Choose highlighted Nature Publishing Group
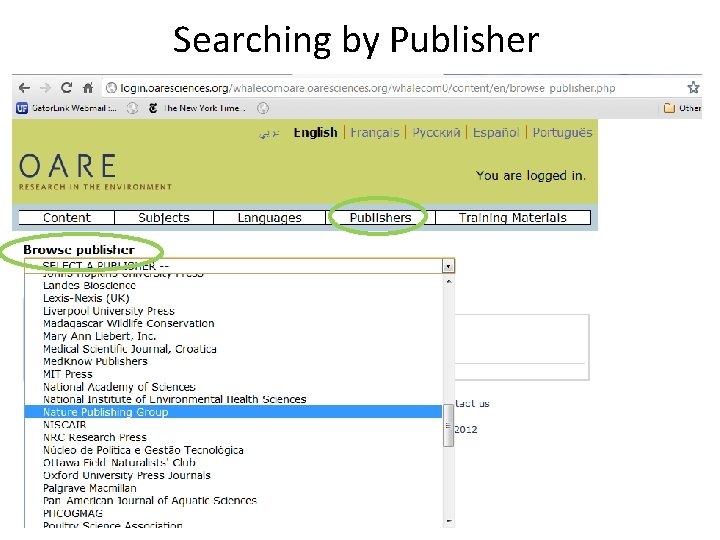 [233, 412]
